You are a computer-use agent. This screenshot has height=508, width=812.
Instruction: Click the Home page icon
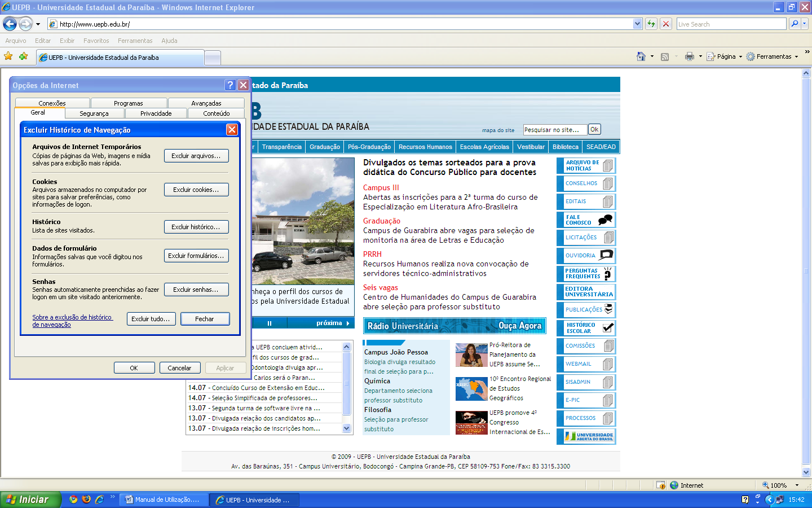point(641,56)
